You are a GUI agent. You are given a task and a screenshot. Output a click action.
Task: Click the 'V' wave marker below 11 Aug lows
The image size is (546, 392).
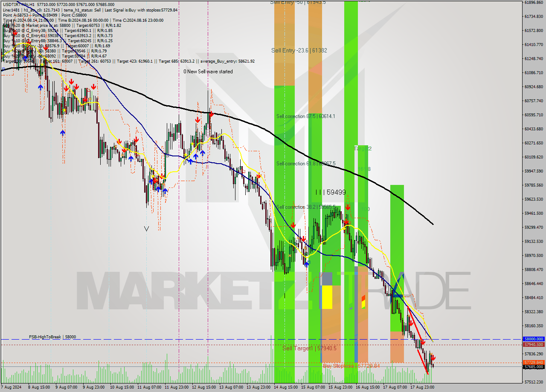(146, 229)
